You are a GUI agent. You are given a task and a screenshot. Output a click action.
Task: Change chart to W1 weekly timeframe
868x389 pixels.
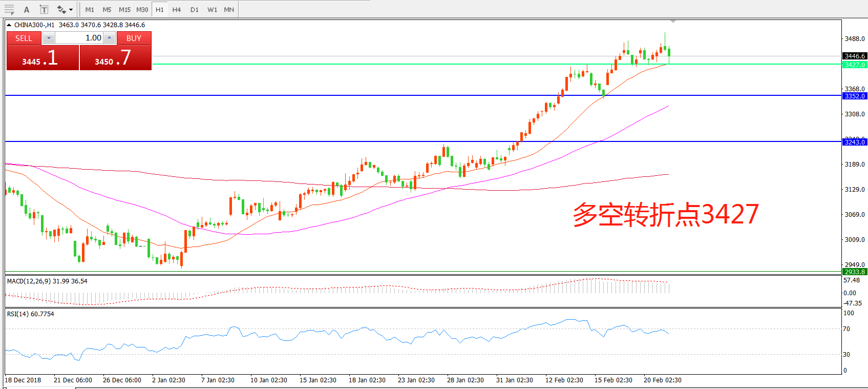pos(212,9)
